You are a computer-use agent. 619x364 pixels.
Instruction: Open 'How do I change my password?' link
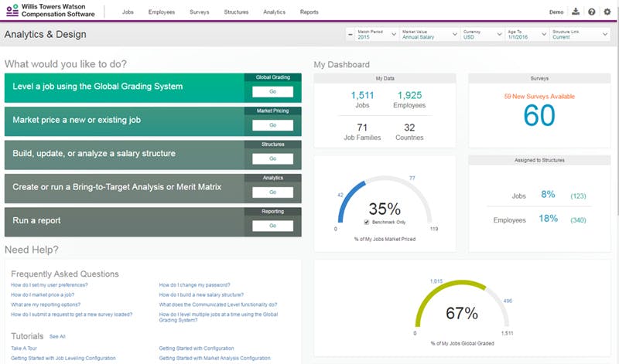195,284
